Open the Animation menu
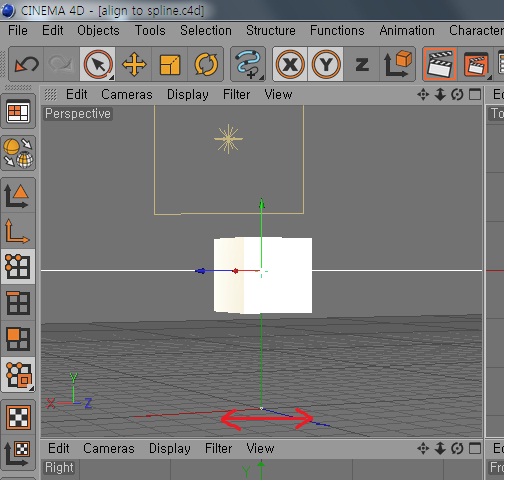Screen dimensions: 507x483 coord(407,31)
